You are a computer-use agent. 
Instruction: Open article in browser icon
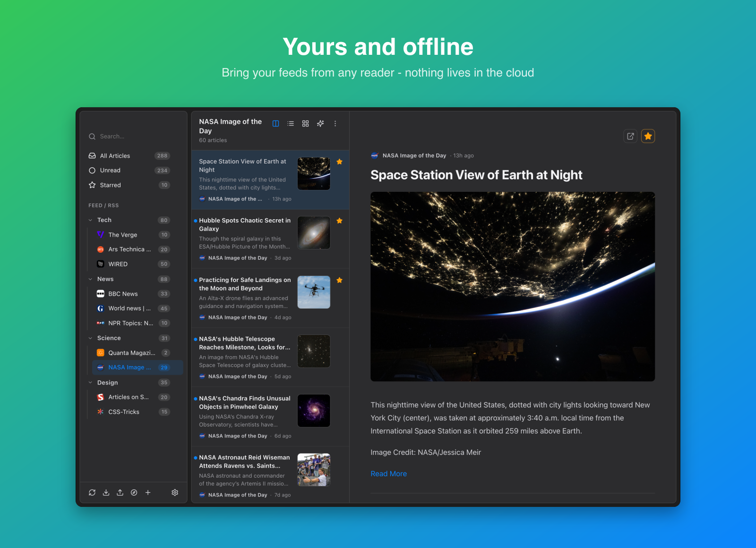(630, 136)
